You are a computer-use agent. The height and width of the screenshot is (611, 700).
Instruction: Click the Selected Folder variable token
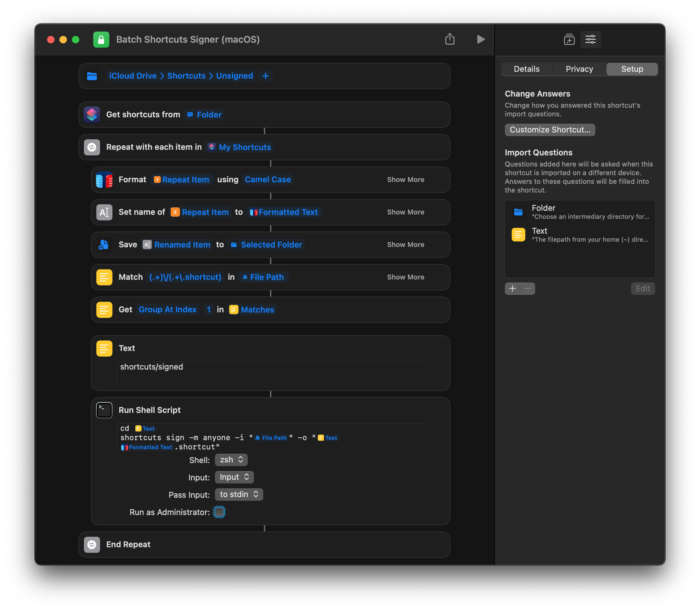click(x=266, y=245)
